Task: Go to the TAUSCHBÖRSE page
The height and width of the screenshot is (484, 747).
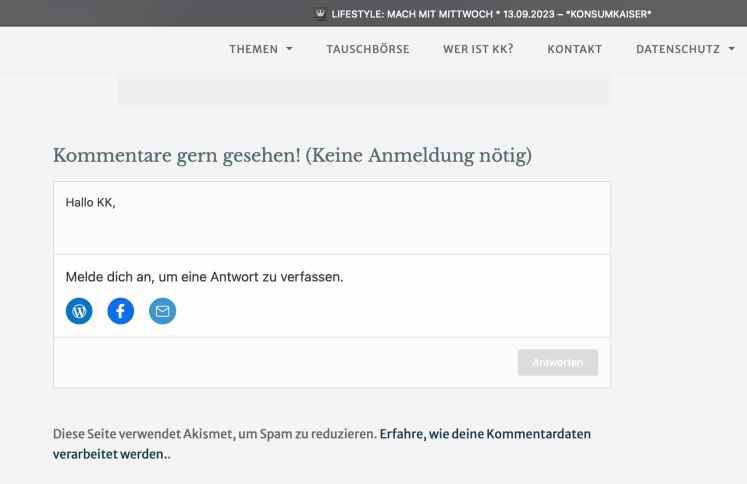Action: point(367,49)
